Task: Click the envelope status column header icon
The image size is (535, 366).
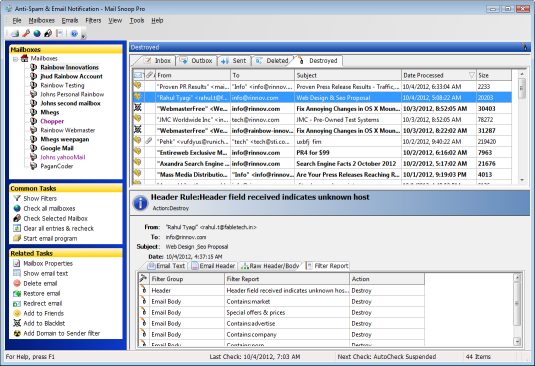Action: pos(138,75)
